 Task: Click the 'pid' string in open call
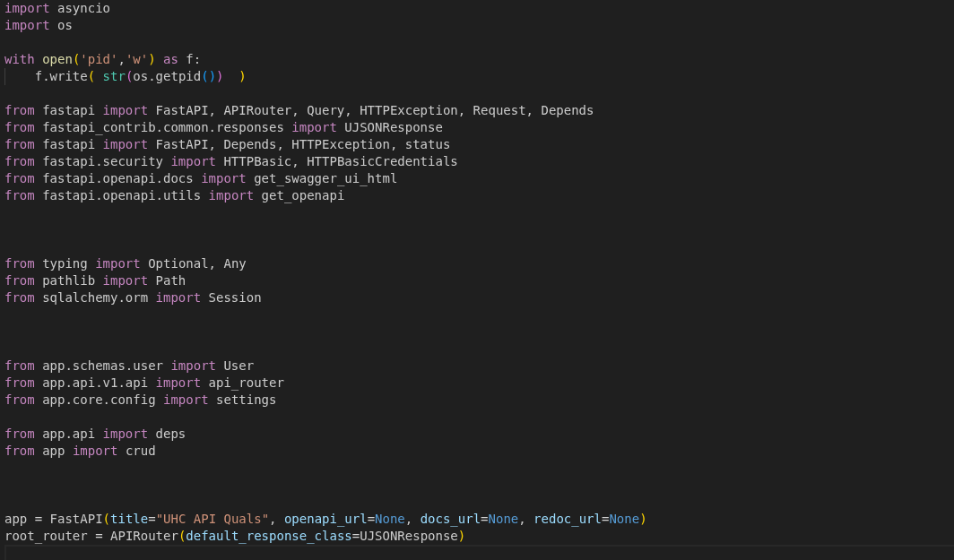tap(100, 60)
